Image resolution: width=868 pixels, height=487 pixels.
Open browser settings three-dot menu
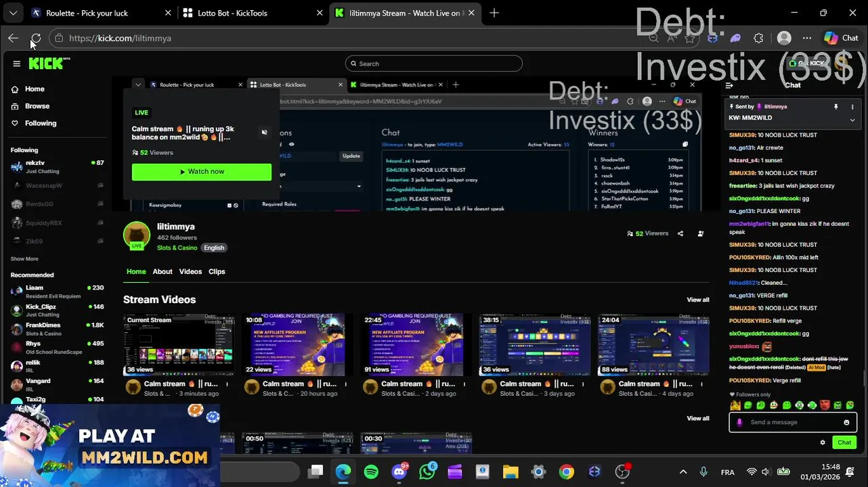tap(806, 38)
